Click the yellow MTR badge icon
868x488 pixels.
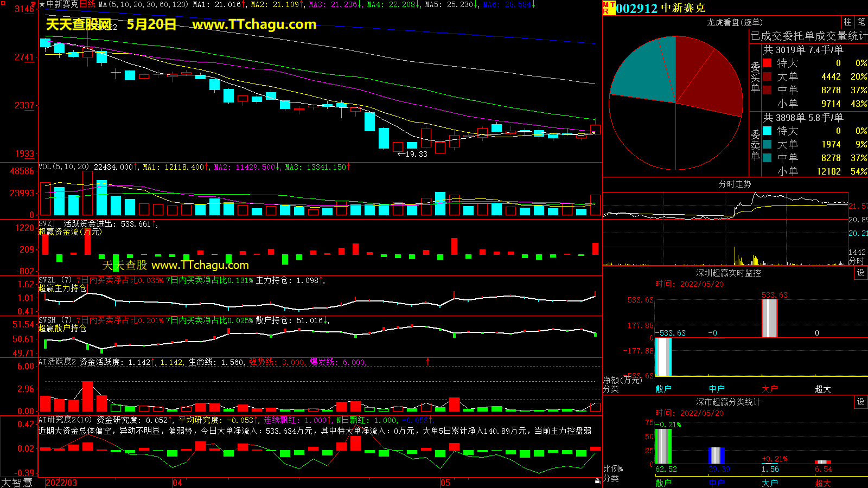[x=609, y=8]
